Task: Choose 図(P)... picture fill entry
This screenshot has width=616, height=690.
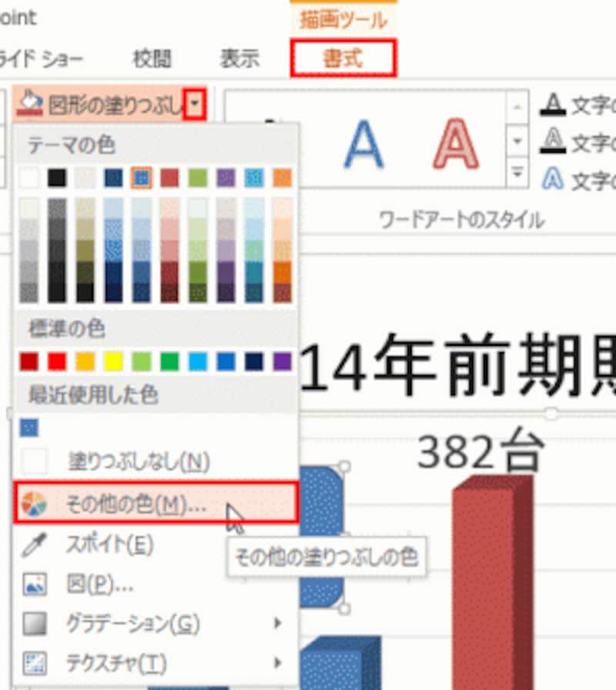Action: (x=156, y=584)
